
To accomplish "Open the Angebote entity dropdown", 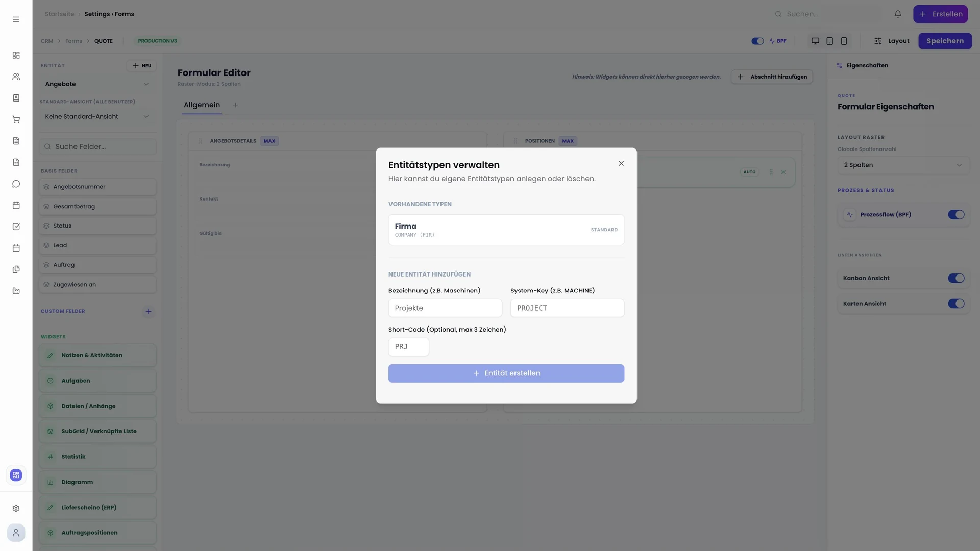I will coord(97,84).
